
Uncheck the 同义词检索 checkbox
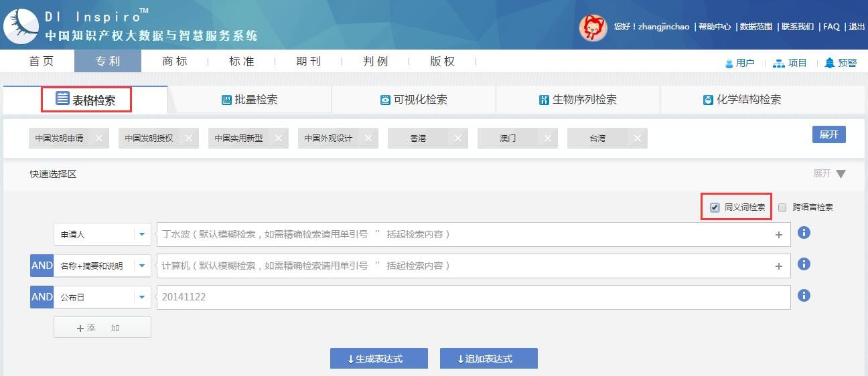(x=715, y=207)
